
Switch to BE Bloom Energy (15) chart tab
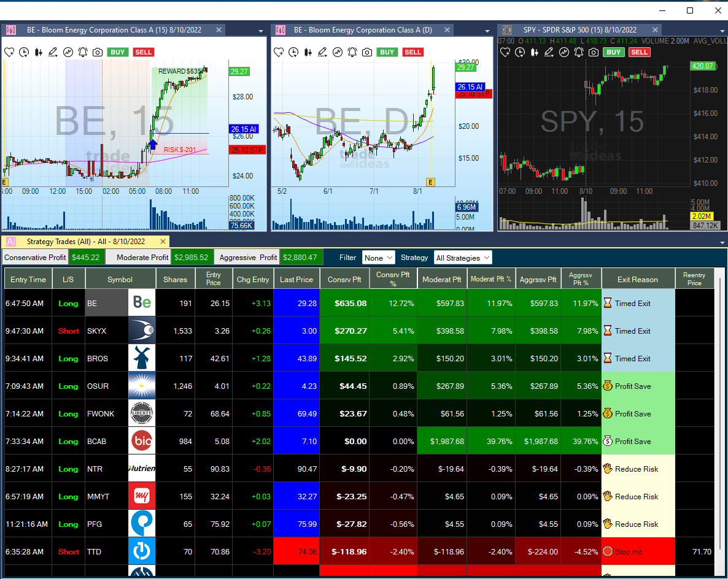[x=114, y=30]
